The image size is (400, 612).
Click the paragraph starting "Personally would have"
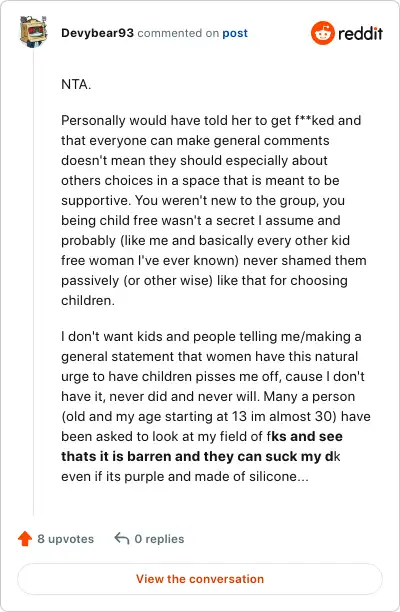(x=213, y=210)
